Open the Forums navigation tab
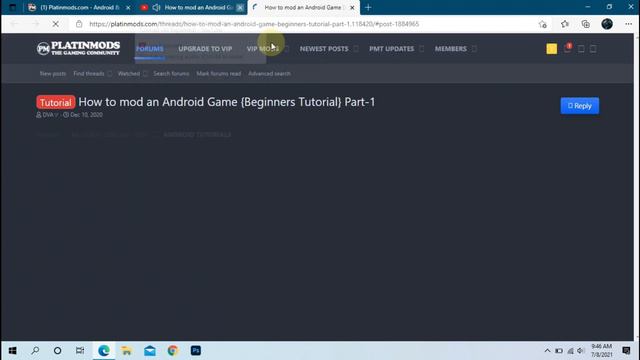The height and width of the screenshot is (360, 640). pos(150,49)
